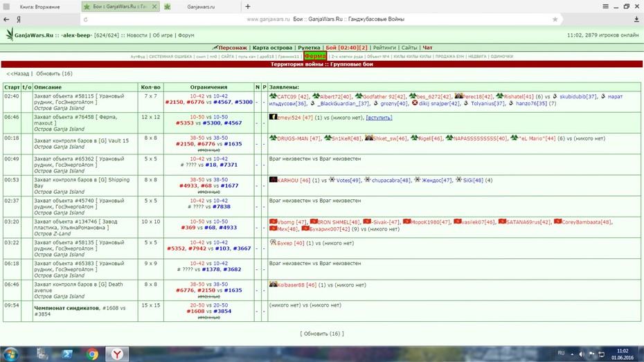644x362 pixels.
Task: Click top 'Обновить (16)' link
Action: click(54, 73)
